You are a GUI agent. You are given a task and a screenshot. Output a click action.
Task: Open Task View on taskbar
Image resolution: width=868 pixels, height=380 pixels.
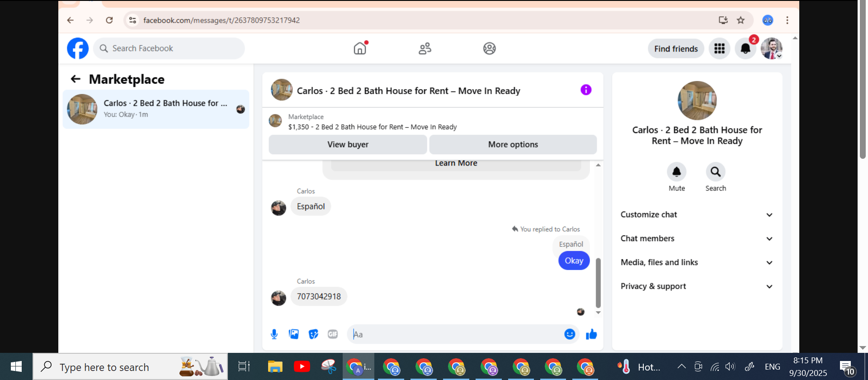point(244,367)
